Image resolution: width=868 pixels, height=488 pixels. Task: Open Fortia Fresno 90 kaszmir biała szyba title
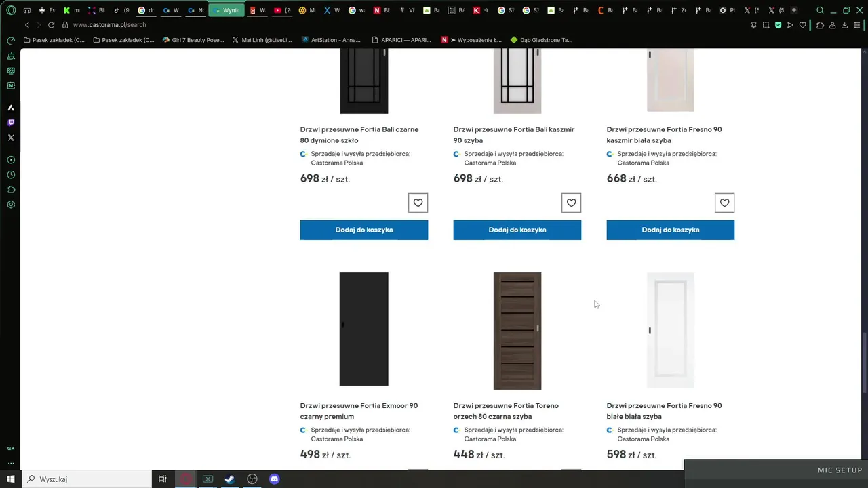(665, 135)
